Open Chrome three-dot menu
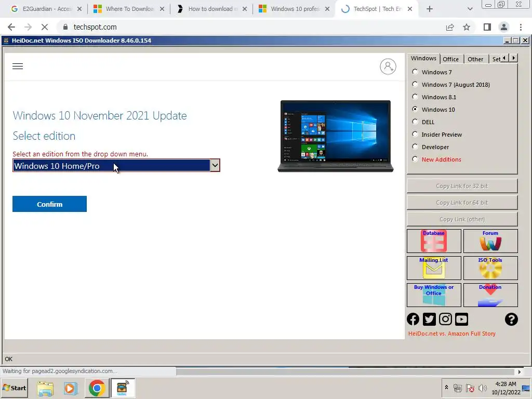The image size is (532, 399). 521,27
